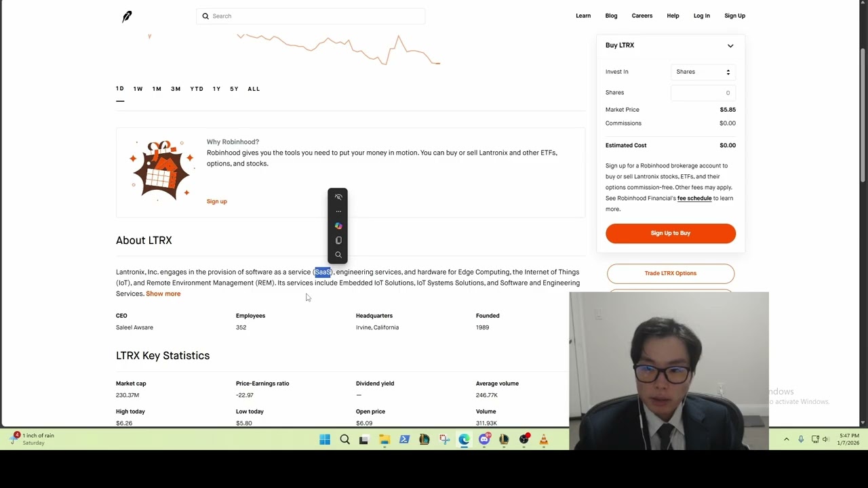
Task: Open more options ellipsis in selection toolbar
Action: click(x=338, y=211)
